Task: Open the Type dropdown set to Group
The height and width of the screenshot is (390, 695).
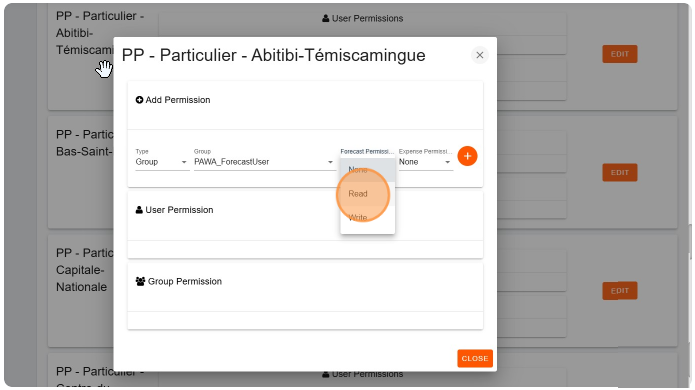Action: [162, 162]
